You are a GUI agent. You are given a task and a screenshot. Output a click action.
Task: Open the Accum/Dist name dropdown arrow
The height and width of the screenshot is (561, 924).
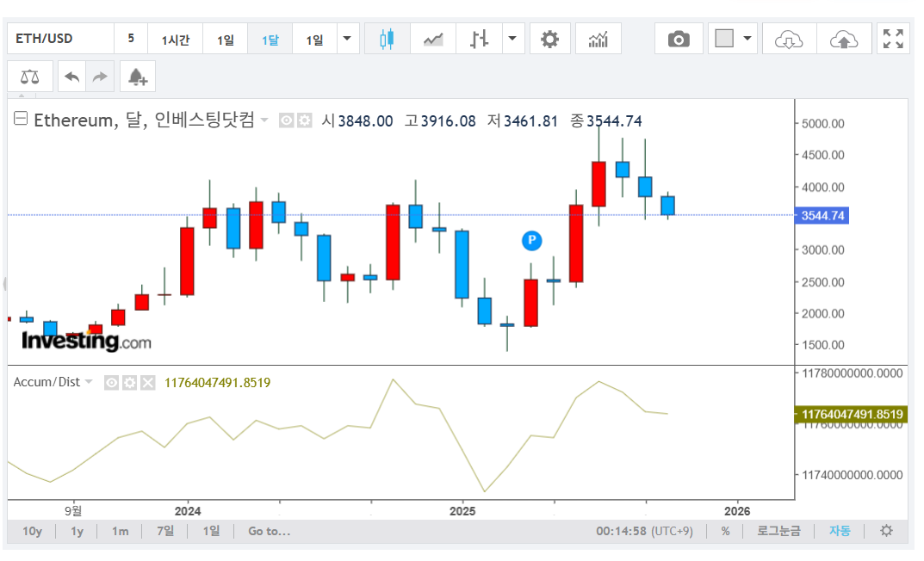[x=89, y=382]
